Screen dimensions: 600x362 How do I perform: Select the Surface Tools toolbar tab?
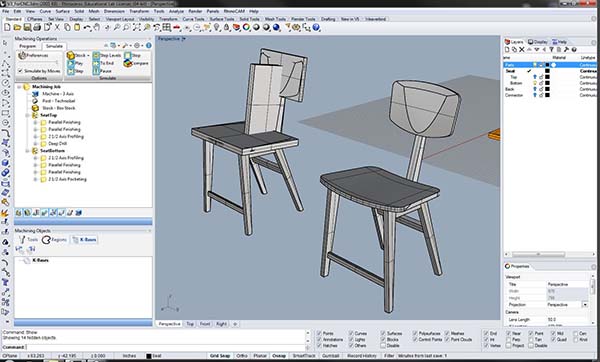[222, 19]
